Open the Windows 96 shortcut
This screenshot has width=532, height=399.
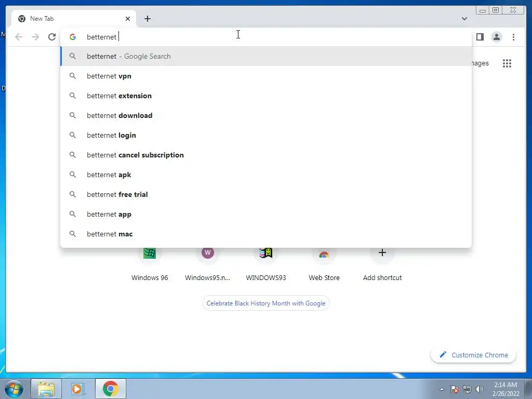coord(150,264)
